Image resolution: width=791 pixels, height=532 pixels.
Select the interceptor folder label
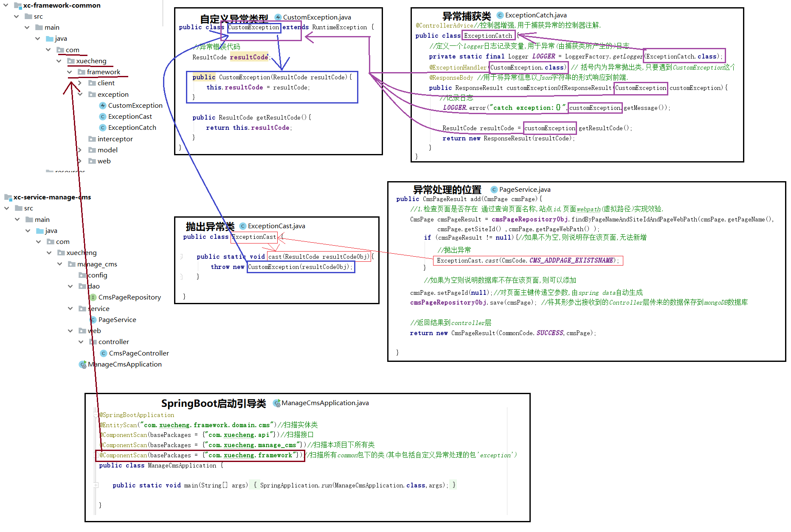coord(115,139)
